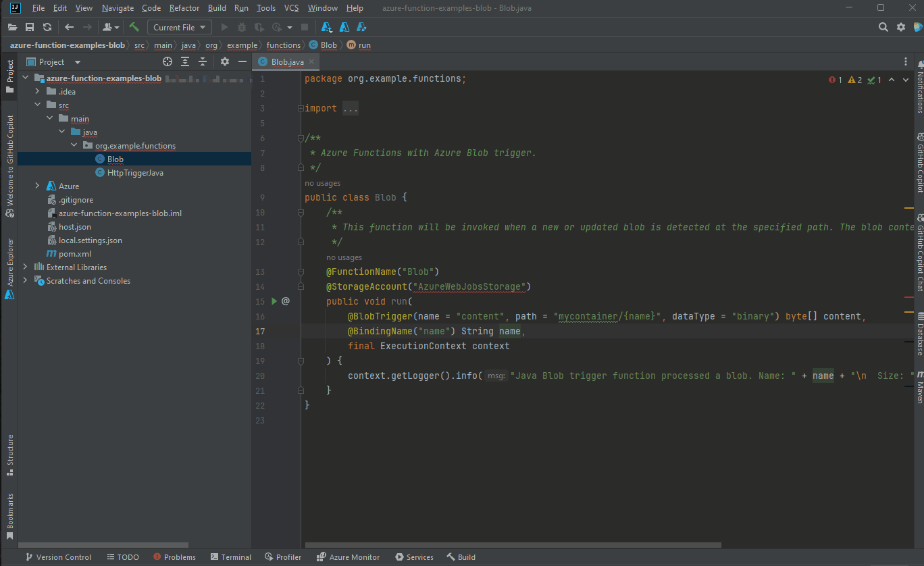Open editor tab options three-dot menu
924x566 pixels.
[906, 61]
